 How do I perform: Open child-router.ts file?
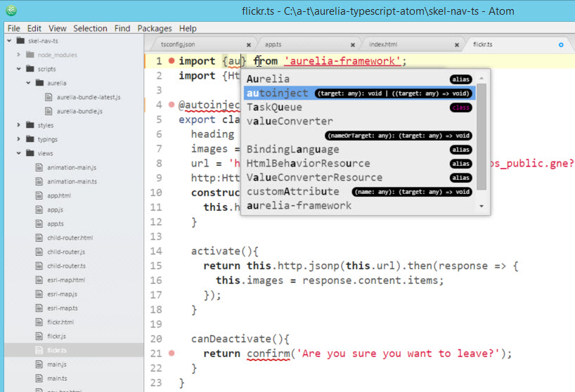(66, 266)
